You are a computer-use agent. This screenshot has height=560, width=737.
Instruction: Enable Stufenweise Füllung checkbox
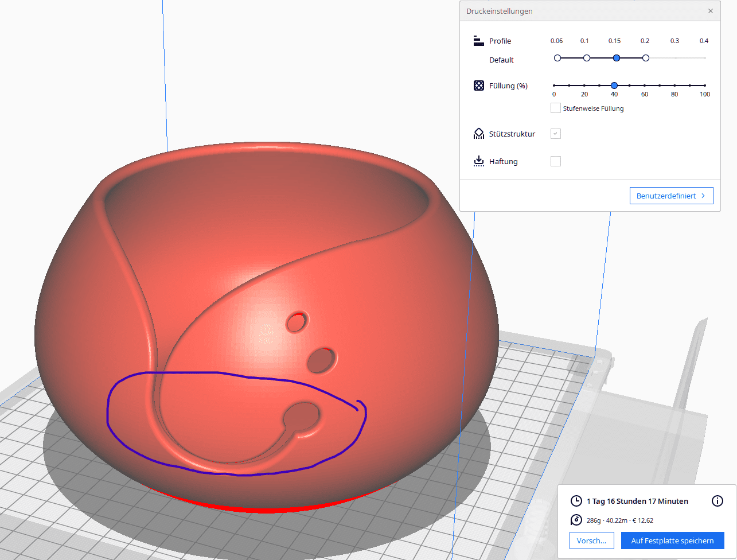tap(555, 108)
